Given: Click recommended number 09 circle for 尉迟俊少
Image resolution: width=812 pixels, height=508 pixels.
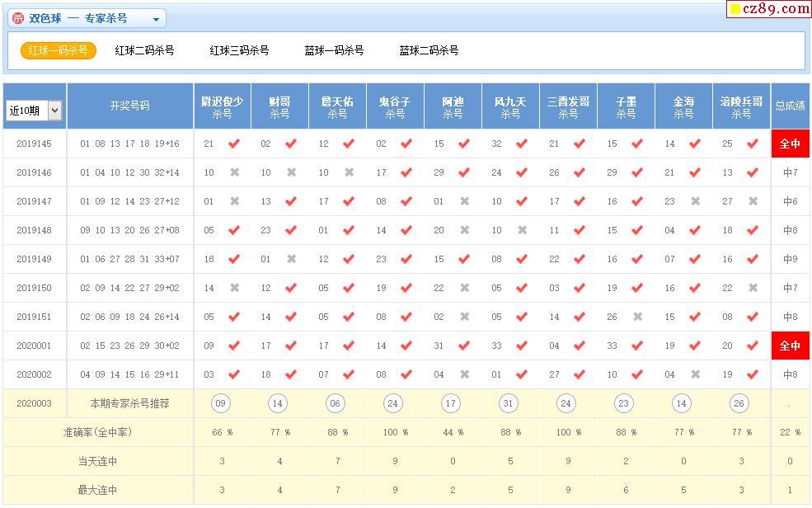Looking at the screenshot, I should [x=220, y=403].
